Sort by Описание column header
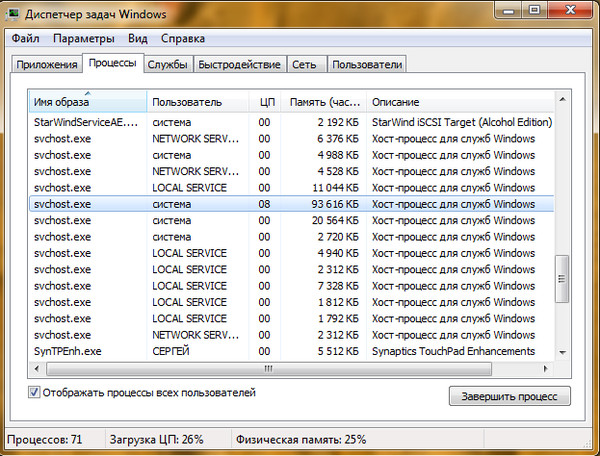 pyautogui.click(x=460, y=102)
